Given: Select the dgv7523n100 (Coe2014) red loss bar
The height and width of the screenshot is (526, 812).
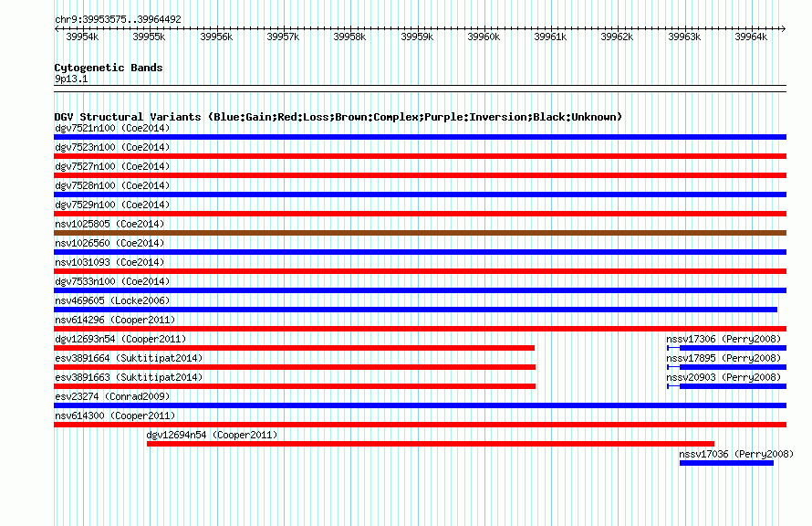Looking at the screenshot, I should 420,156.
